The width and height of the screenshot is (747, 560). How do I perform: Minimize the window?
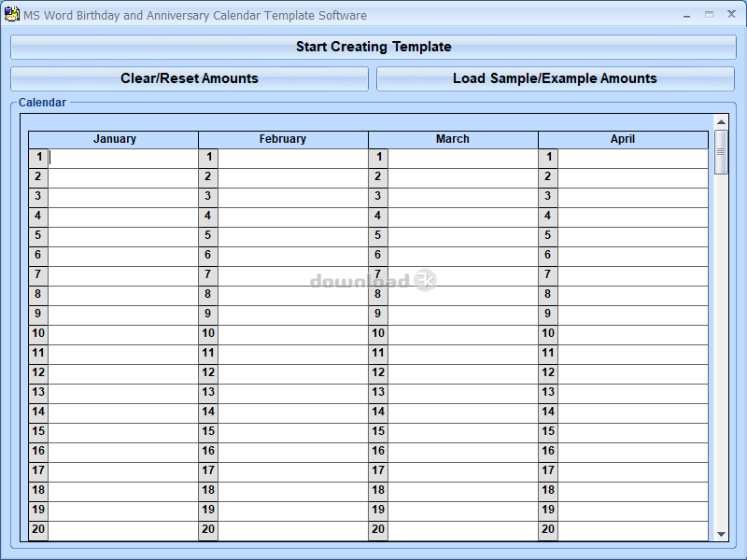pyautogui.click(x=686, y=15)
